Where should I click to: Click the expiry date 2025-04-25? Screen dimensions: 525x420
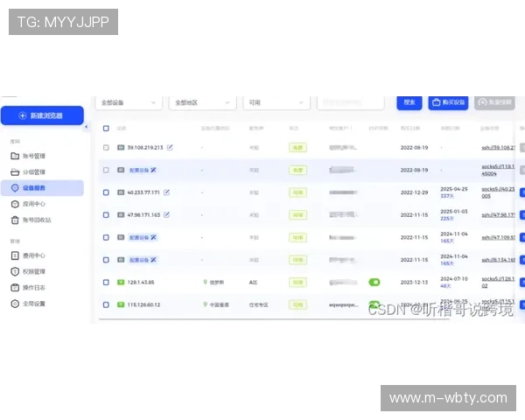(x=453, y=189)
